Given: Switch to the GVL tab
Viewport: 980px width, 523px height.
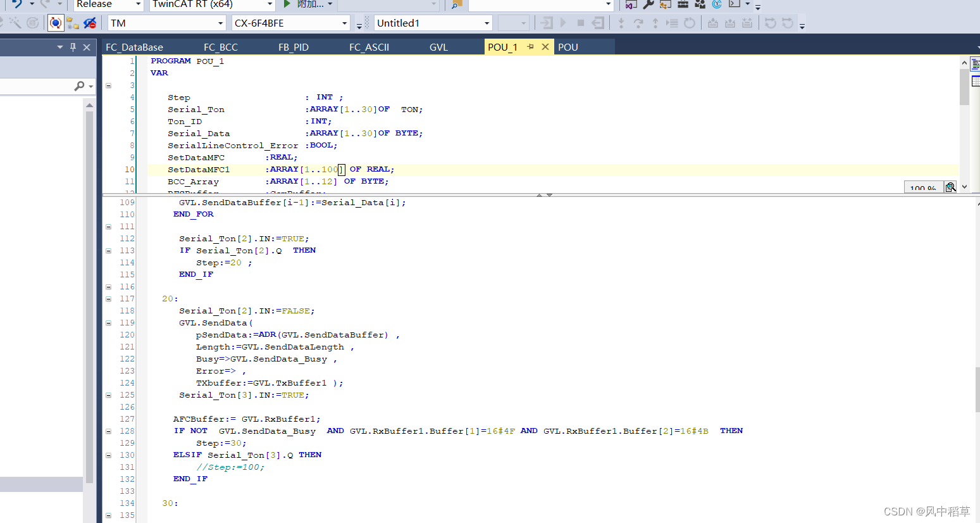Looking at the screenshot, I should pos(438,47).
